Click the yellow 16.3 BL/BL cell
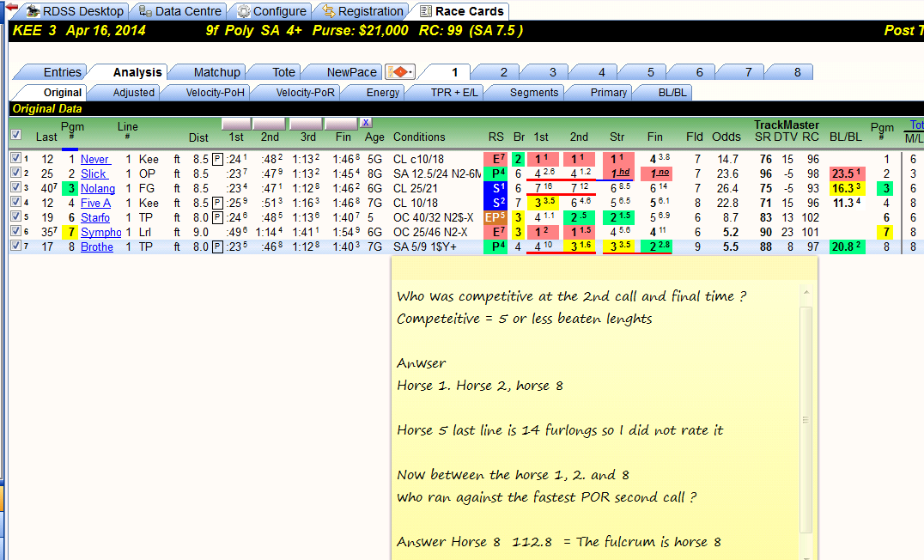 (846, 189)
